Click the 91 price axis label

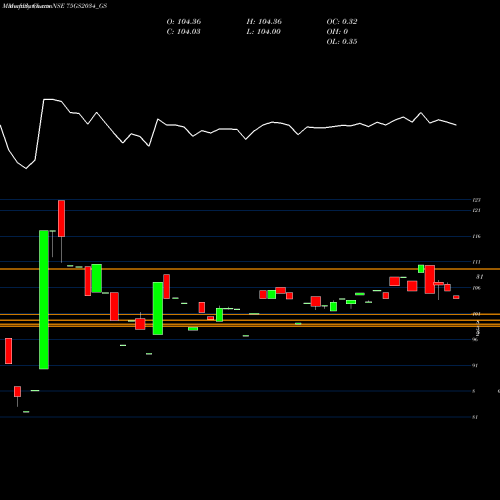[475, 365]
